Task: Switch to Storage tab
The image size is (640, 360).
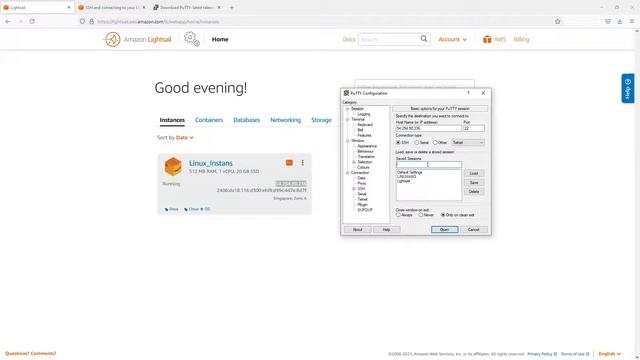Action: 321,120
